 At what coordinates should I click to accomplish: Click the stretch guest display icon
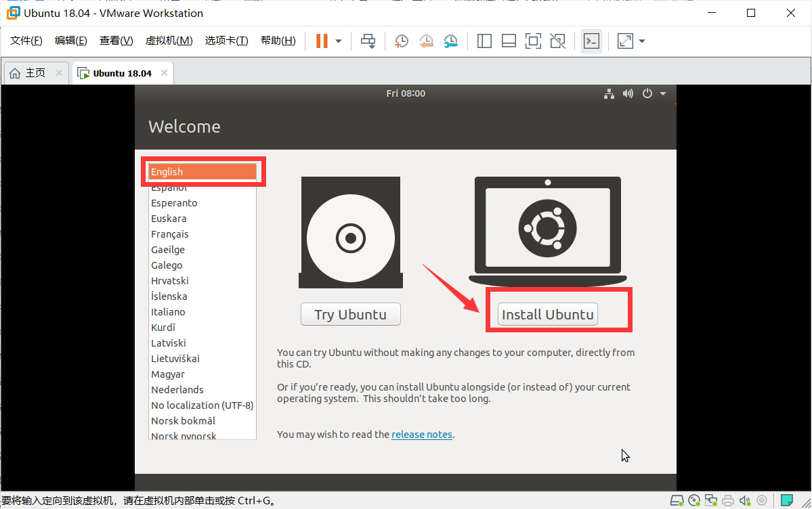(626, 41)
